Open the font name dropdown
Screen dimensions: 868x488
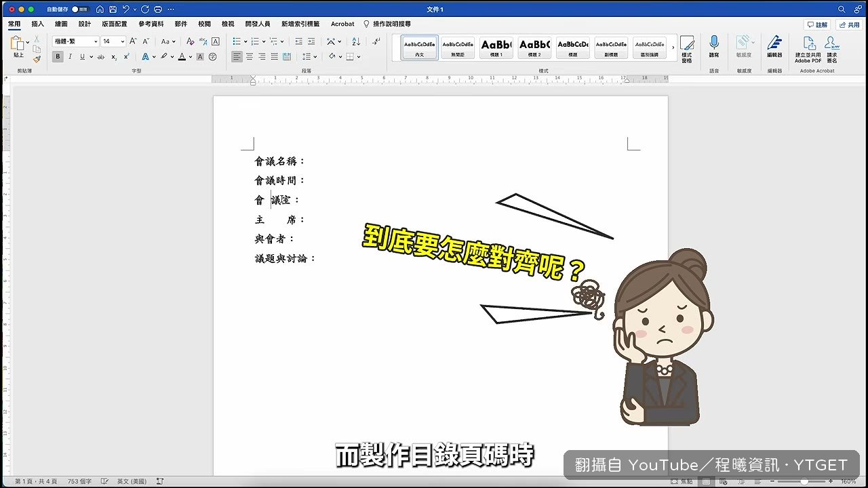click(x=96, y=41)
